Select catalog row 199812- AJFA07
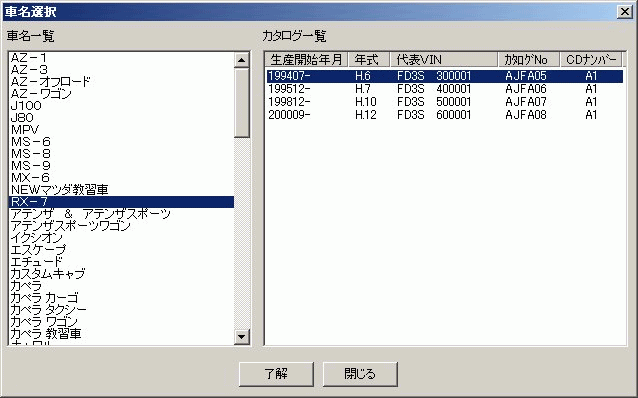The width and height of the screenshot is (638, 398). pyautogui.click(x=445, y=102)
